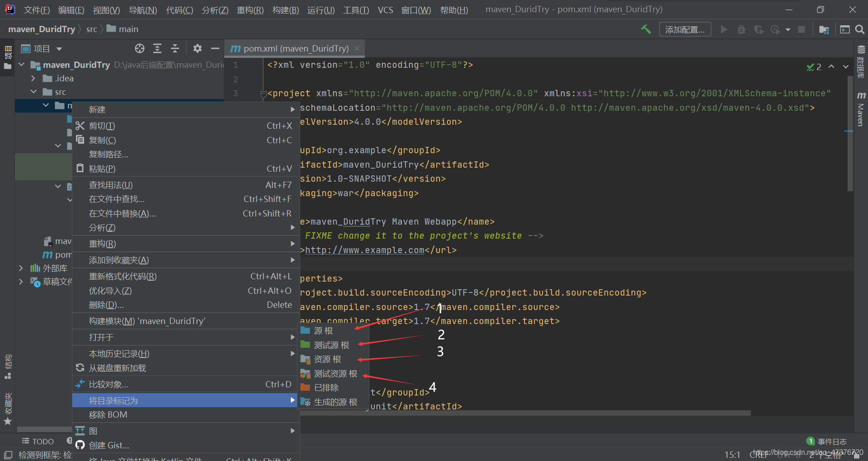The image size is (868, 461).
Task: Open the www.example.com link in editor
Action: coord(365,250)
